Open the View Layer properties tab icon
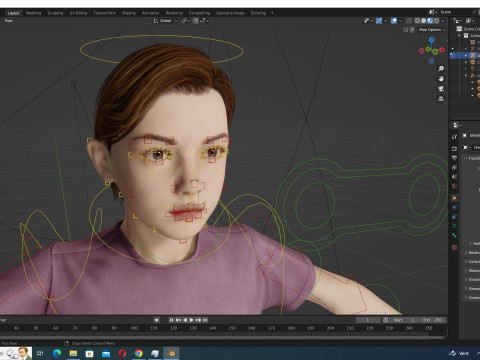The width and height of the screenshot is (480, 360). click(x=454, y=167)
